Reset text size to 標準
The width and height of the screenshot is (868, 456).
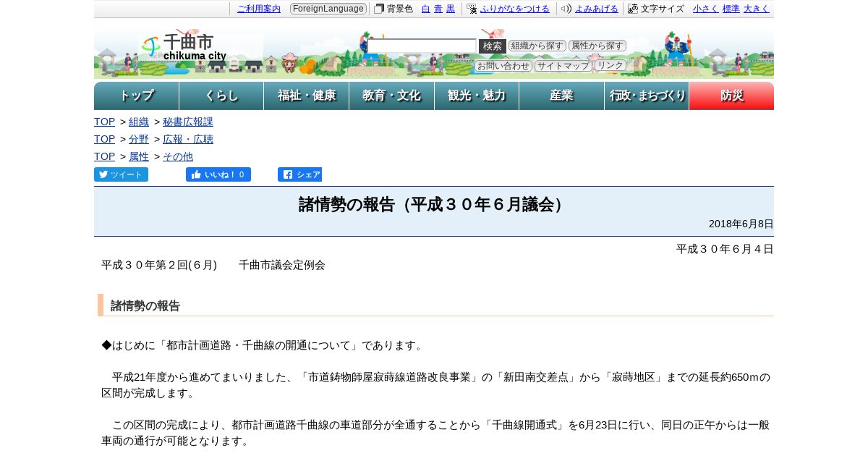click(731, 9)
